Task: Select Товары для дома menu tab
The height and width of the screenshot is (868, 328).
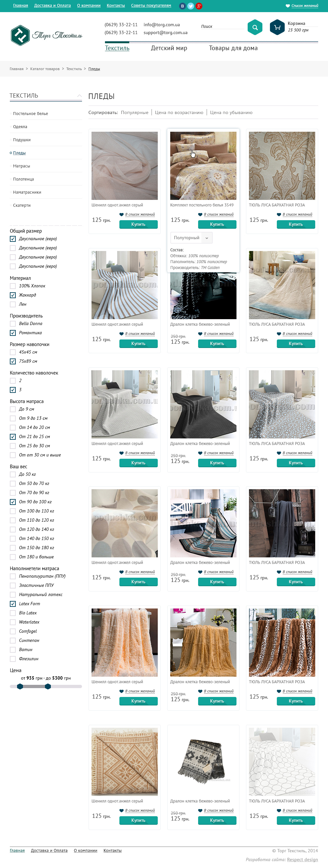Action: [x=233, y=48]
